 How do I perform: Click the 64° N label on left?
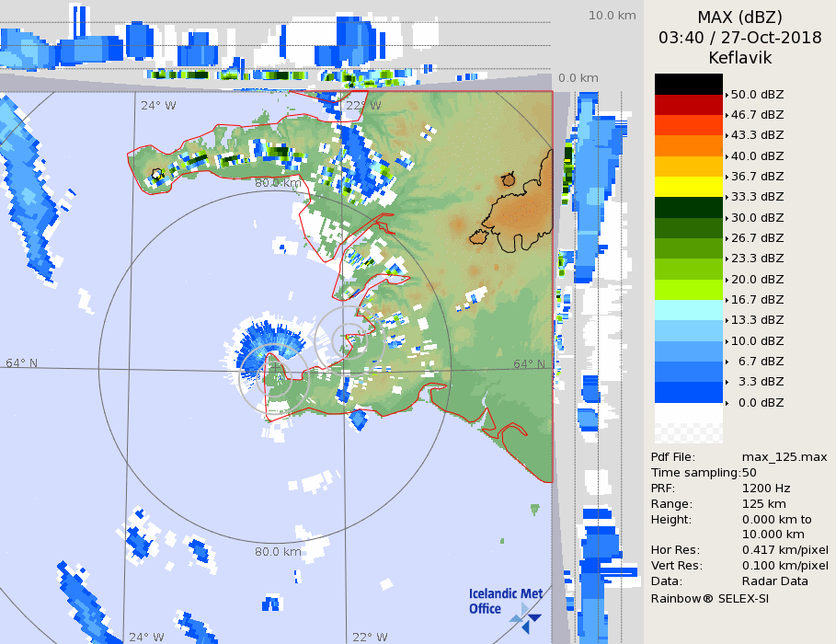click(22, 363)
